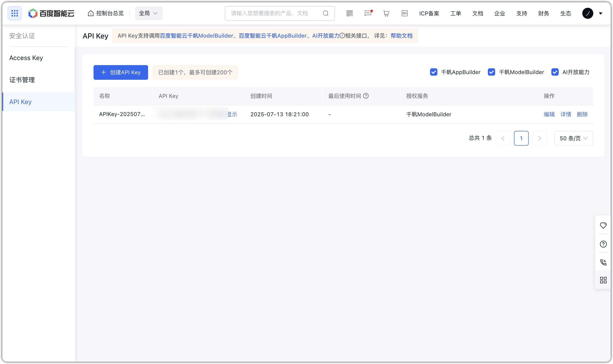The width and height of the screenshot is (613, 364).
Task: Open the shopping cart icon
Action: [x=386, y=13]
